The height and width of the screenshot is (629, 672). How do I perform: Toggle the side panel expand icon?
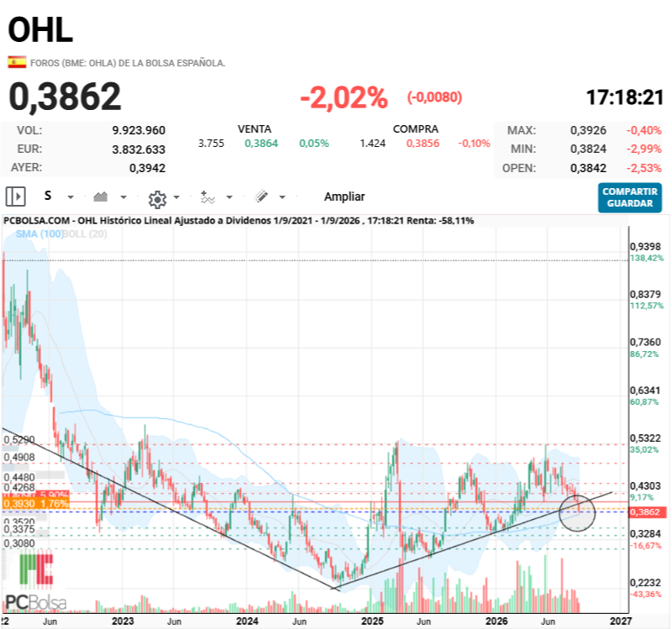click(x=15, y=197)
